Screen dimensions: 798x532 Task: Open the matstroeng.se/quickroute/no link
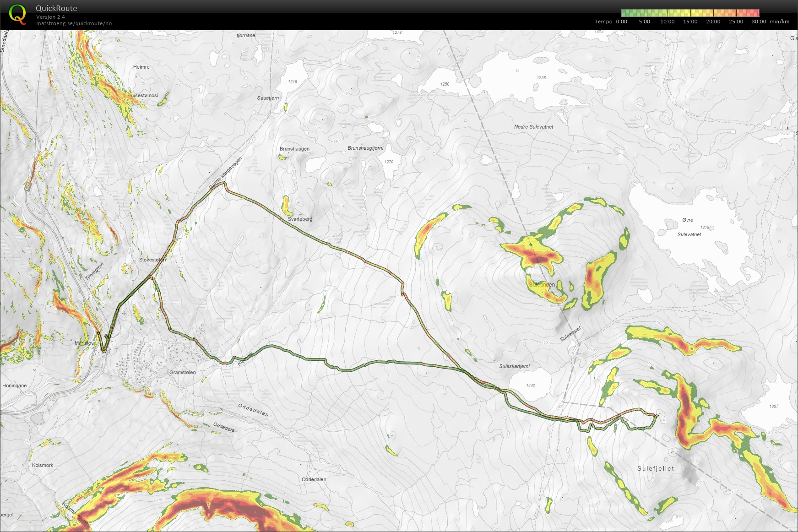point(74,23)
